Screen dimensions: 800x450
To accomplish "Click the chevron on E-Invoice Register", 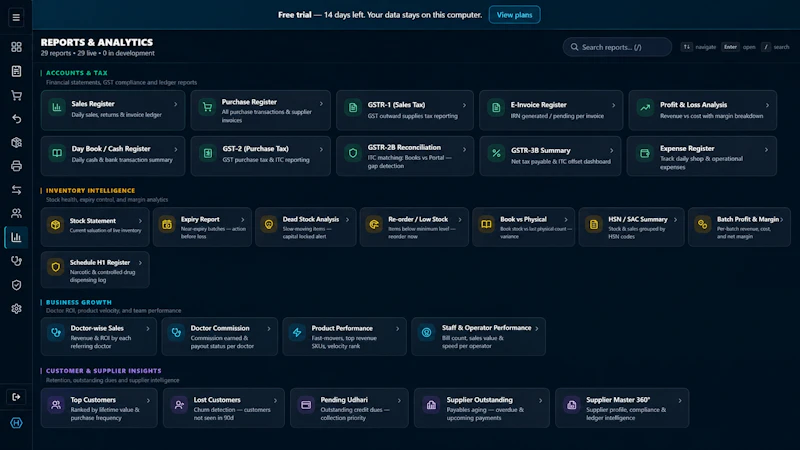I will [x=613, y=105].
